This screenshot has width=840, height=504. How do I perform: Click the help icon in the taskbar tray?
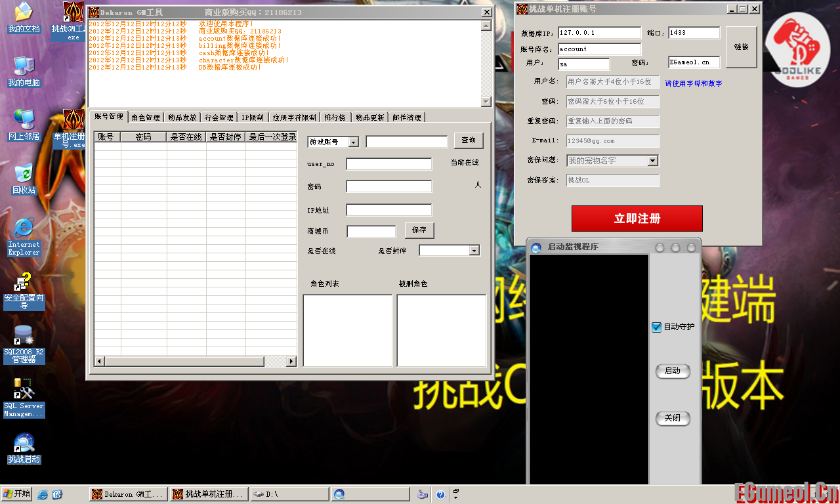click(x=440, y=494)
